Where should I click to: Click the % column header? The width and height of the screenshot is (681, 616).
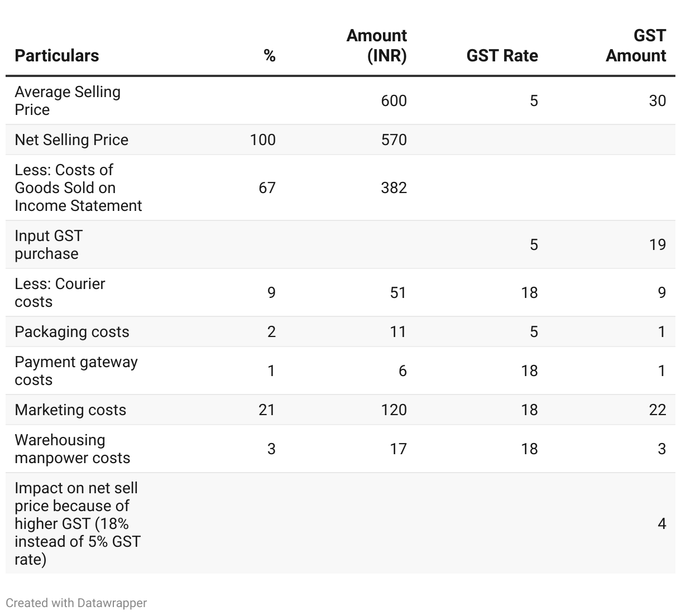click(270, 55)
